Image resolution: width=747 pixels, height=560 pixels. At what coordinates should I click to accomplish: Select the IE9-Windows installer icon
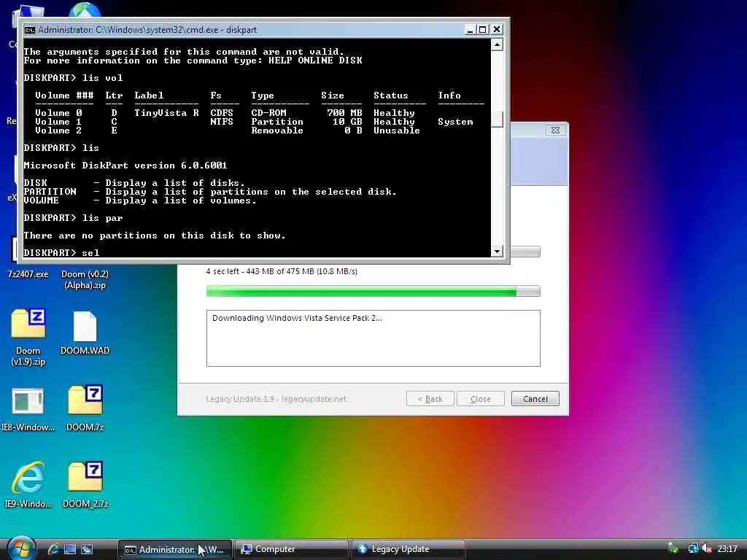pos(28,484)
